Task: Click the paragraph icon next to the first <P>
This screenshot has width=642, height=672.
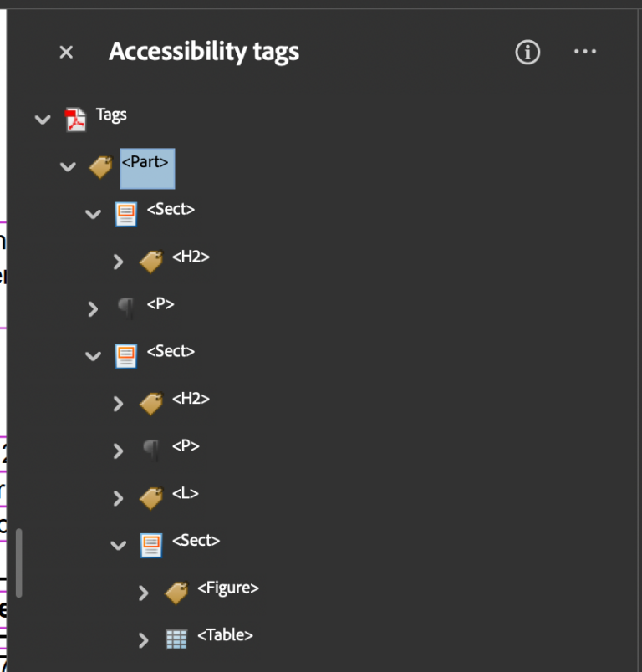Action: 127,308
